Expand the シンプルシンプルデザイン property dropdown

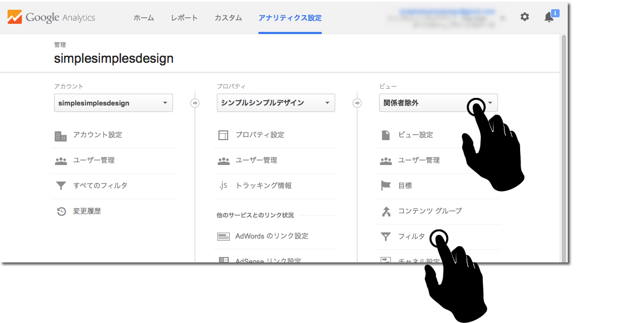275,103
